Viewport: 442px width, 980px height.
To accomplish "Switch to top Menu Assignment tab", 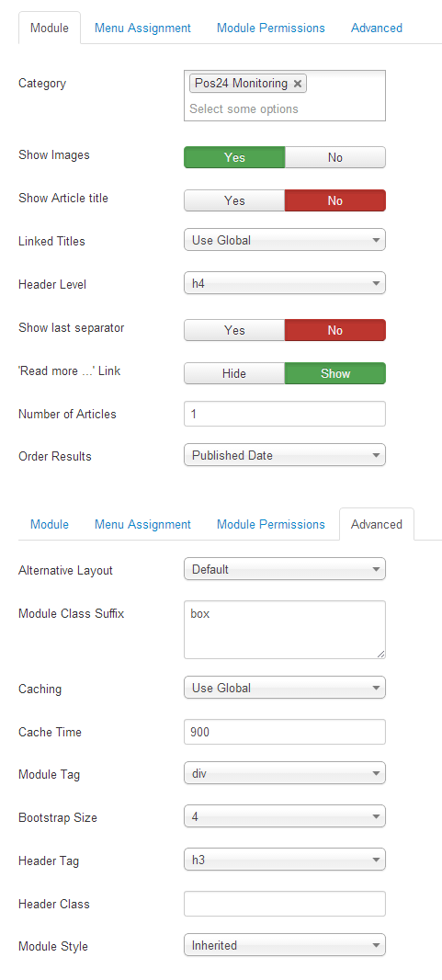I will coord(142,28).
